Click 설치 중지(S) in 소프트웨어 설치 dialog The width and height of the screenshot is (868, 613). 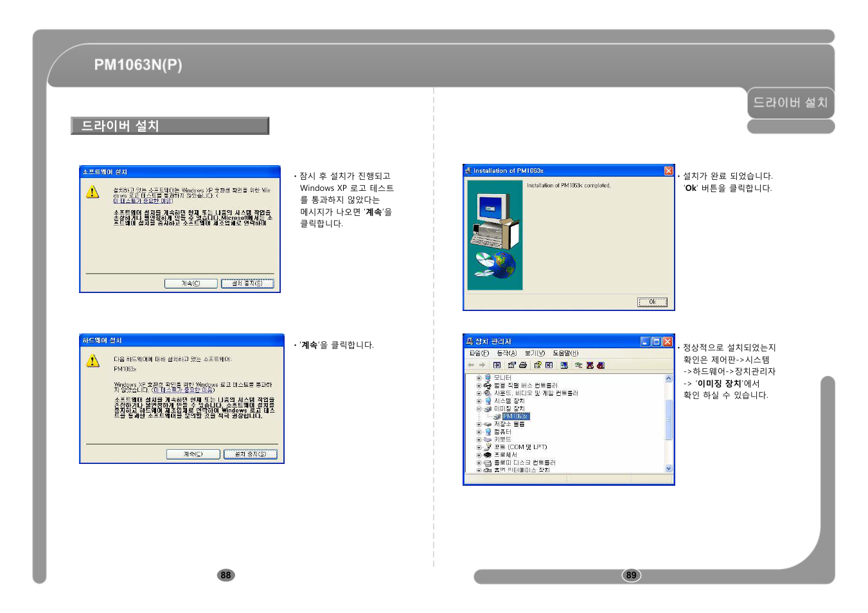247,283
